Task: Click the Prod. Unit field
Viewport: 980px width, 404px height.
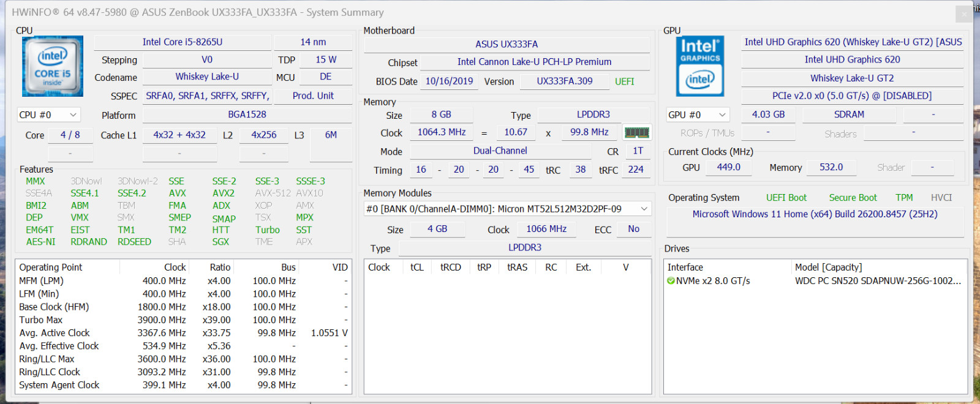Action: point(313,96)
